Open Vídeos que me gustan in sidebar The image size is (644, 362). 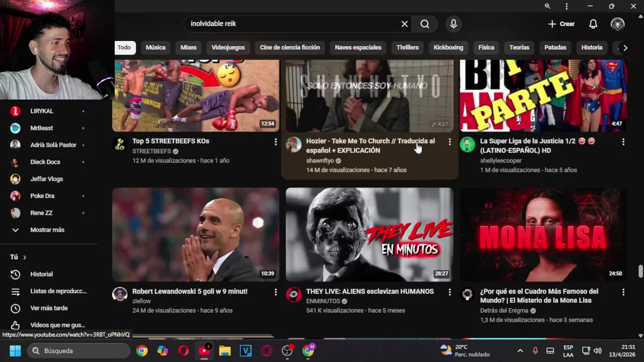pyautogui.click(x=48, y=325)
